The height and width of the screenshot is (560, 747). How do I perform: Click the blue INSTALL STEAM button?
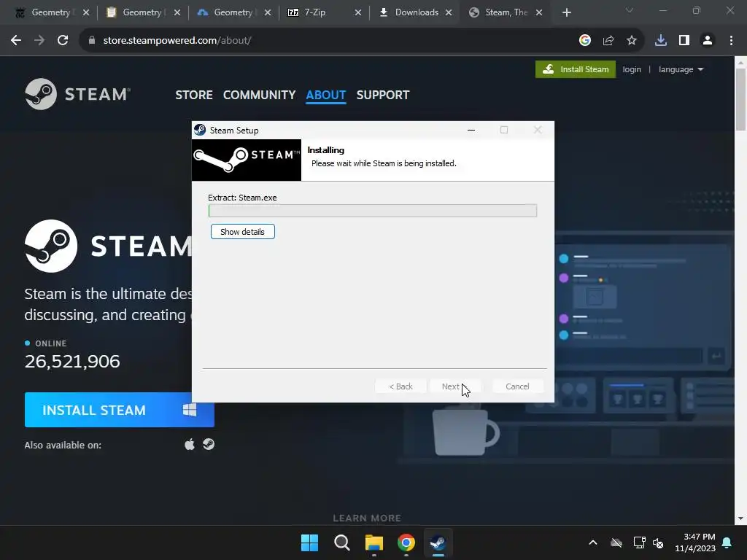[x=119, y=410]
